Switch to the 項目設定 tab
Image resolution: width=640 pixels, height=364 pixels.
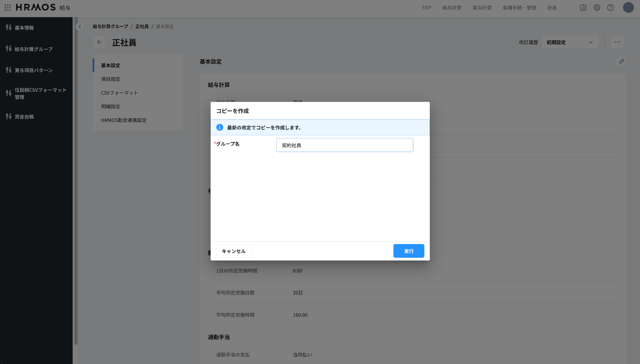click(x=110, y=79)
